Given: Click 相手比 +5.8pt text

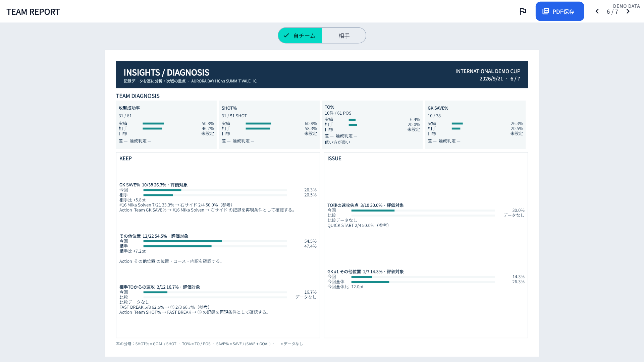Looking at the screenshot, I should [x=132, y=200].
